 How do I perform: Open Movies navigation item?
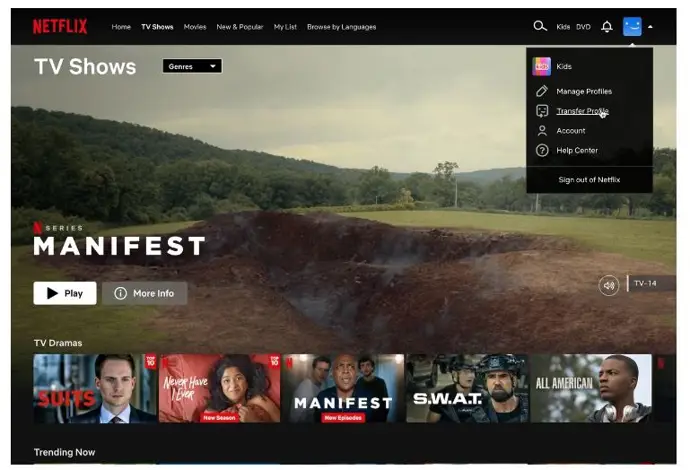click(195, 27)
